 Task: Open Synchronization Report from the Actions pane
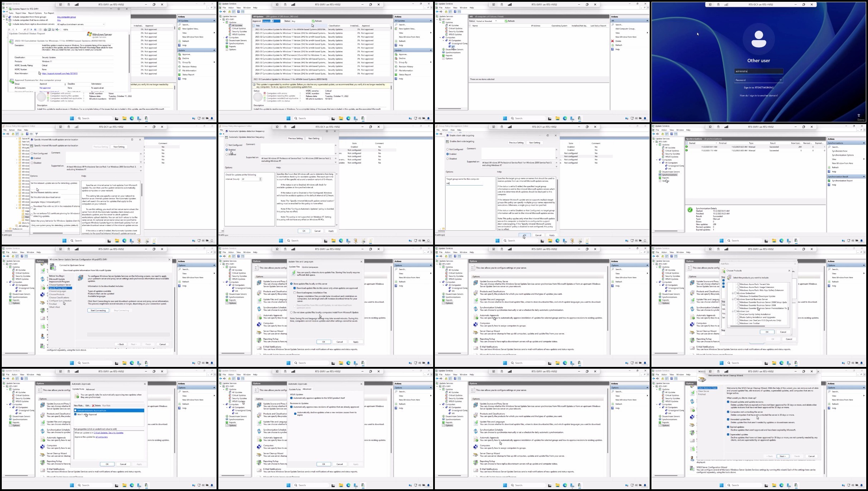pyautogui.click(x=842, y=181)
